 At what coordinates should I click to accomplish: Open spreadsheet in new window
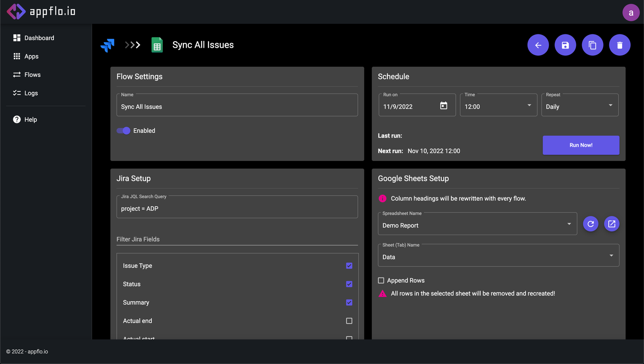[x=612, y=224]
